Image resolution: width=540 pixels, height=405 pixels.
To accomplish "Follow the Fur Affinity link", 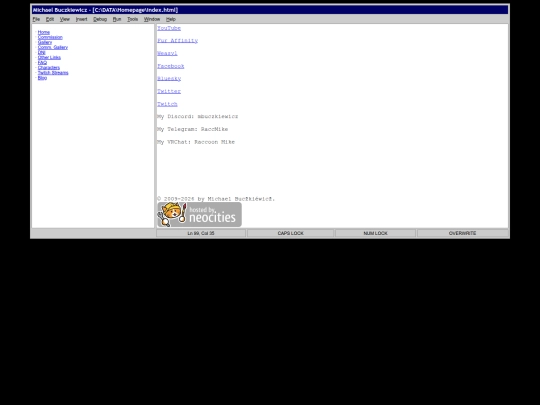I will click(178, 41).
